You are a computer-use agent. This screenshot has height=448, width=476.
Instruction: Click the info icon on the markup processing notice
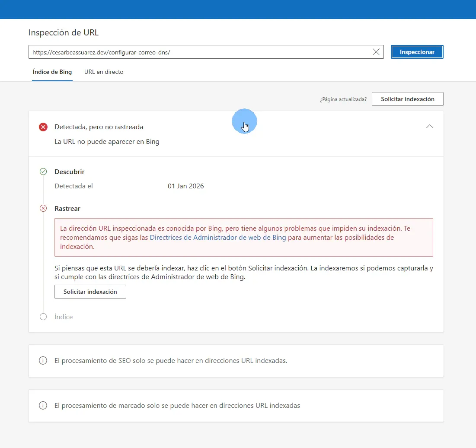(43, 405)
